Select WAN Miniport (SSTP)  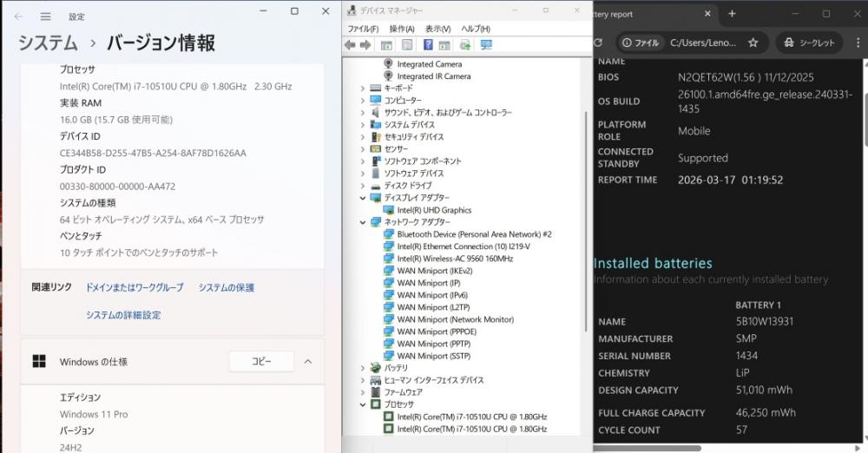pyautogui.click(x=433, y=356)
